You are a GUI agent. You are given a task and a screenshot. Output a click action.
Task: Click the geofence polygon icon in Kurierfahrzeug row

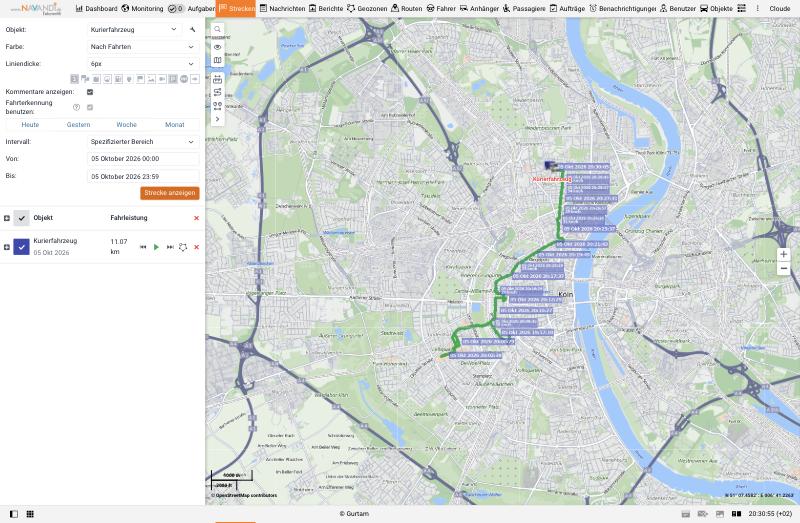(x=183, y=247)
